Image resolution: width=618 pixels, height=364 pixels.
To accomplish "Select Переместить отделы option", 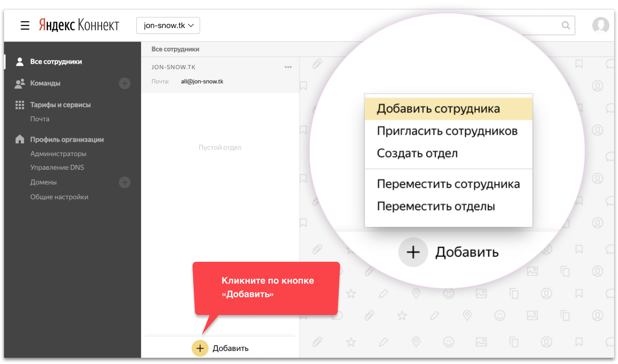I will pyautogui.click(x=436, y=206).
